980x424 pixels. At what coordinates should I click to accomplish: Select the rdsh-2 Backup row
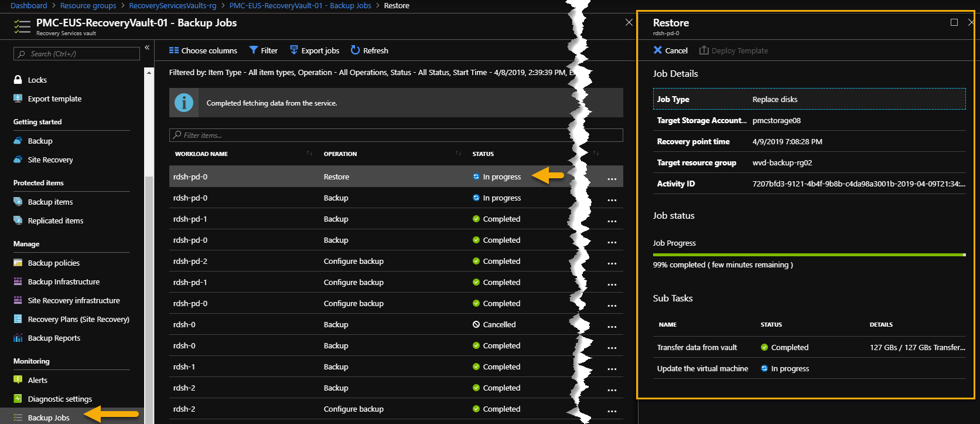pyautogui.click(x=396, y=388)
